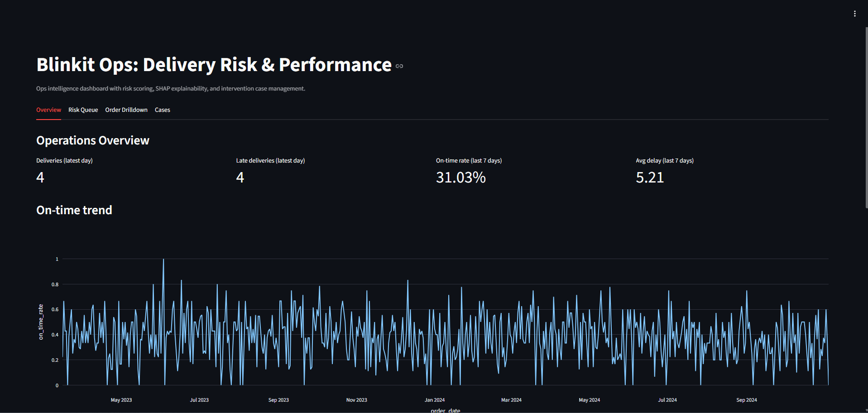868x413 pixels.
Task: Click the 'Sep 2024' x-axis label
Action: click(x=747, y=400)
